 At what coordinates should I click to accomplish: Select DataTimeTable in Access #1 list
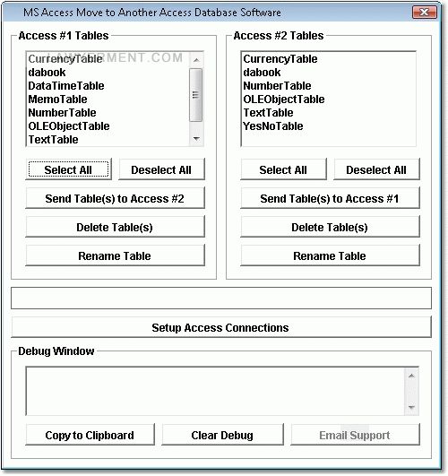pyautogui.click(x=108, y=85)
